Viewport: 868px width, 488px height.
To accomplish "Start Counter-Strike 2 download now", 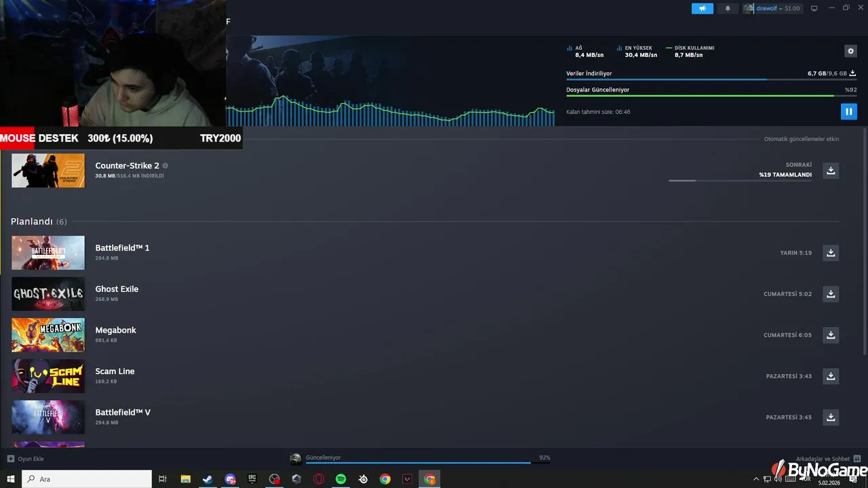I will (831, 171).
